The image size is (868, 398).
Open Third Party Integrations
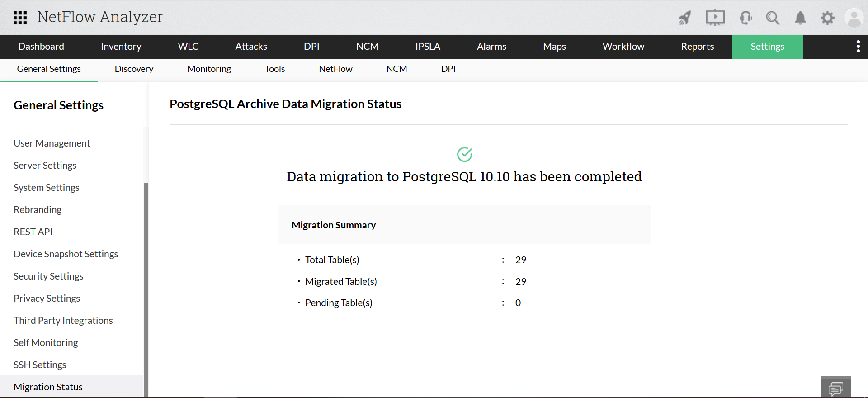(63, 321)
